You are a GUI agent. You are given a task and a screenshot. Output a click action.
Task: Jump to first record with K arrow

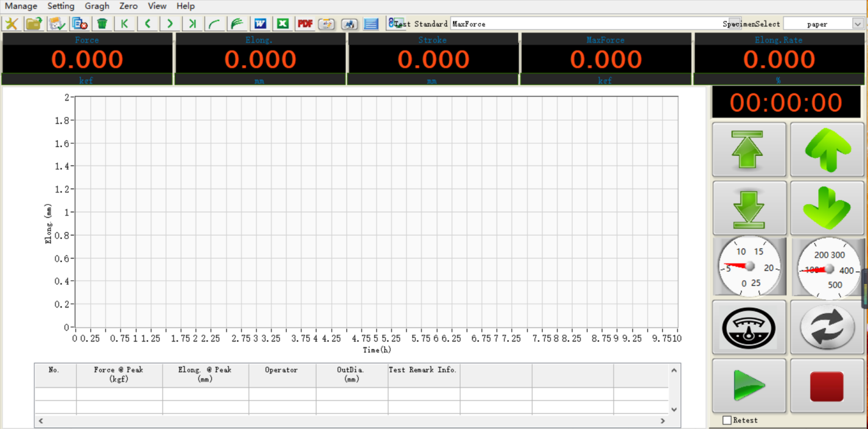(125, 24)
